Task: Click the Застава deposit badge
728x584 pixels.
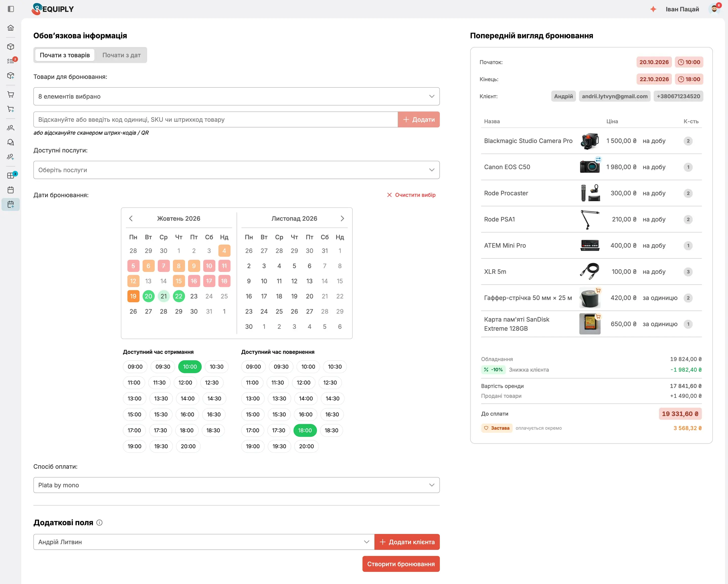Action: [497, 428]
